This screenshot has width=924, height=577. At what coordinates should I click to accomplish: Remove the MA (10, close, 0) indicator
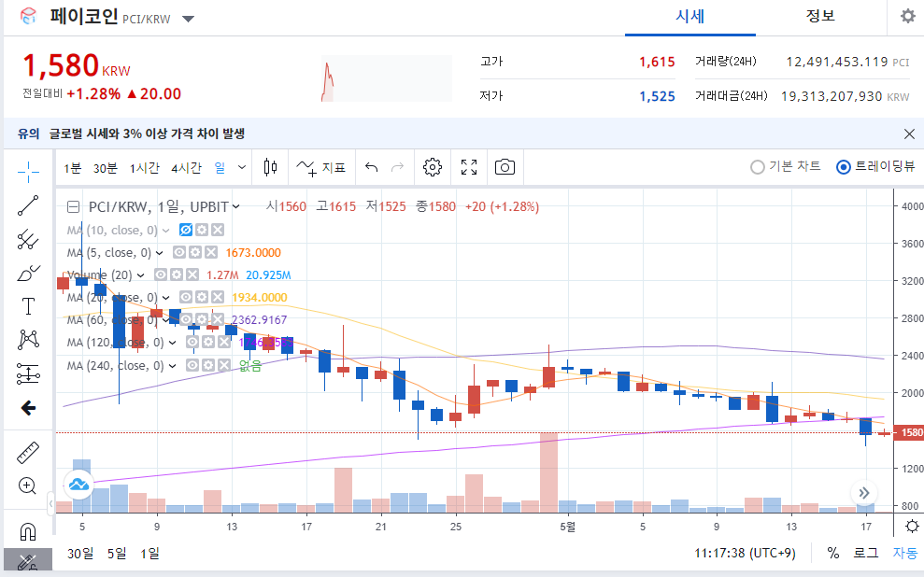(218, 231)
